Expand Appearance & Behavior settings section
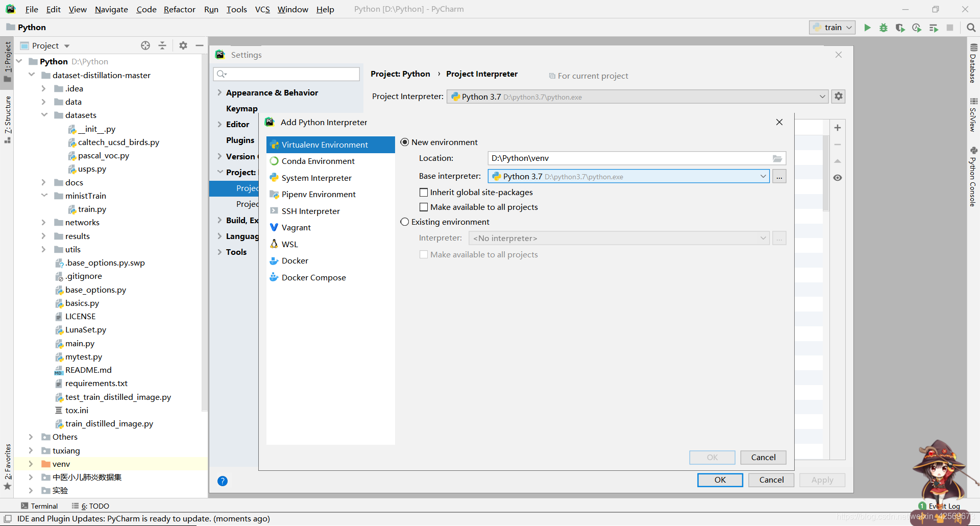 click(x=219, y=92)
